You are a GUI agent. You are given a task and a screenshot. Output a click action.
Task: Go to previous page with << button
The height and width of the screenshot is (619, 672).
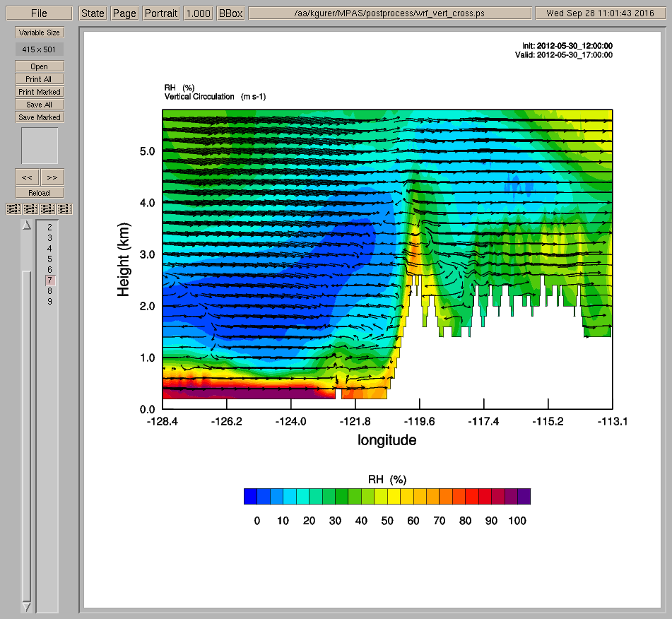[x=27, y=177]
